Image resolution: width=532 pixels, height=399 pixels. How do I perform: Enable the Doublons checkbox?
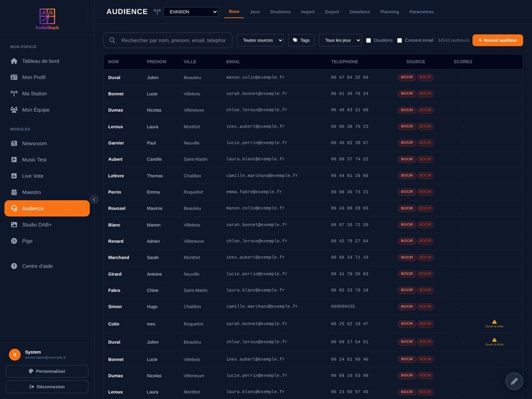click(x=368, y=40)
